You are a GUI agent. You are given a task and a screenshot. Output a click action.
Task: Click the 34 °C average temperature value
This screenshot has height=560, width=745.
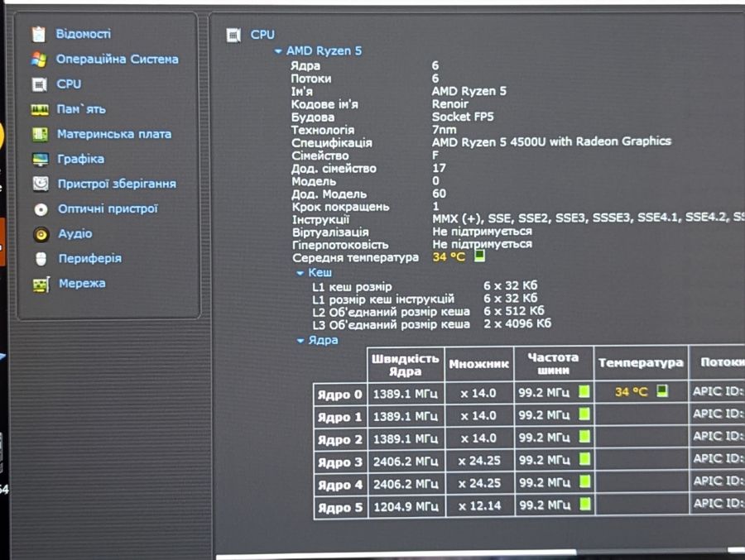pyautogui.click(x=449, y=257)
